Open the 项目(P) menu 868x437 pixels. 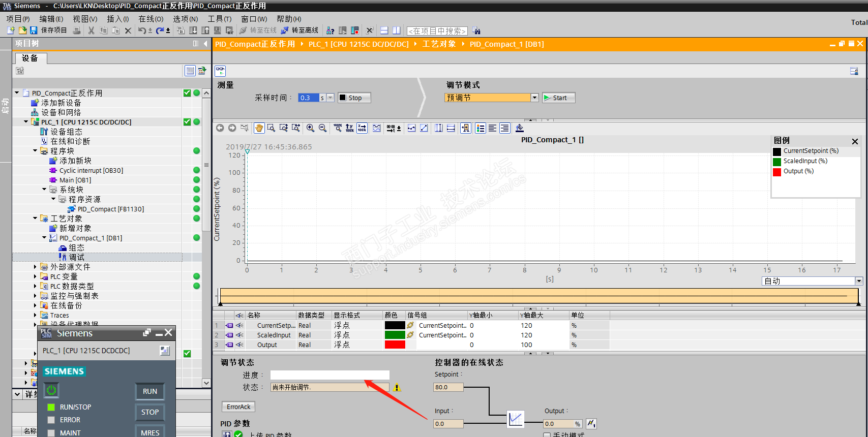(x=18, y=19)
